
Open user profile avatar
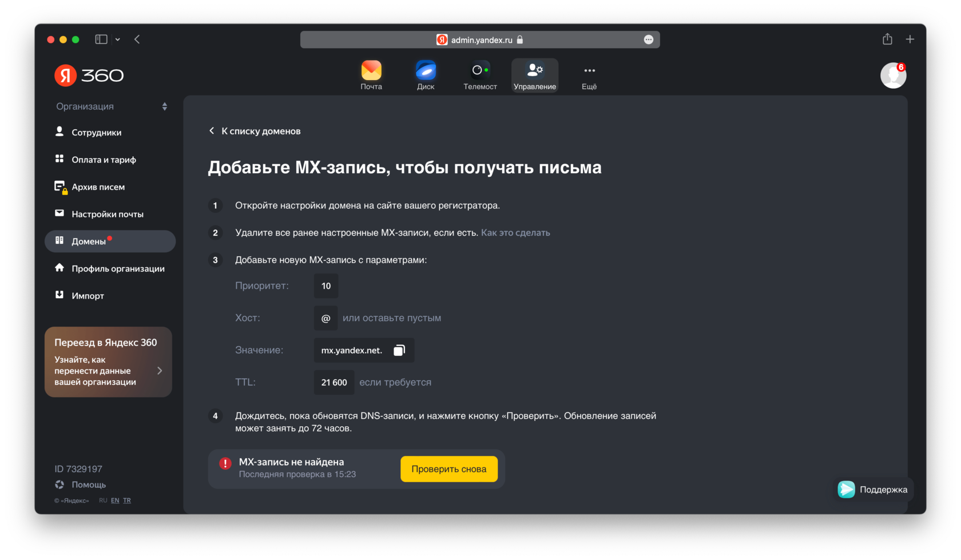click(893, 76)
